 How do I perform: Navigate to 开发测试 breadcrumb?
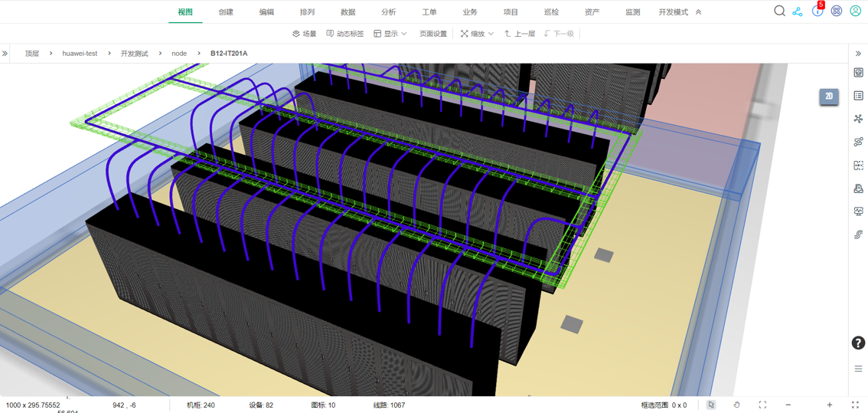135,54
